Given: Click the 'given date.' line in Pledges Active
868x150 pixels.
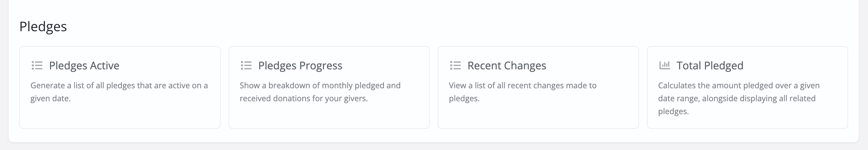Looking at the screenshot, I should [x=51, y=98].
